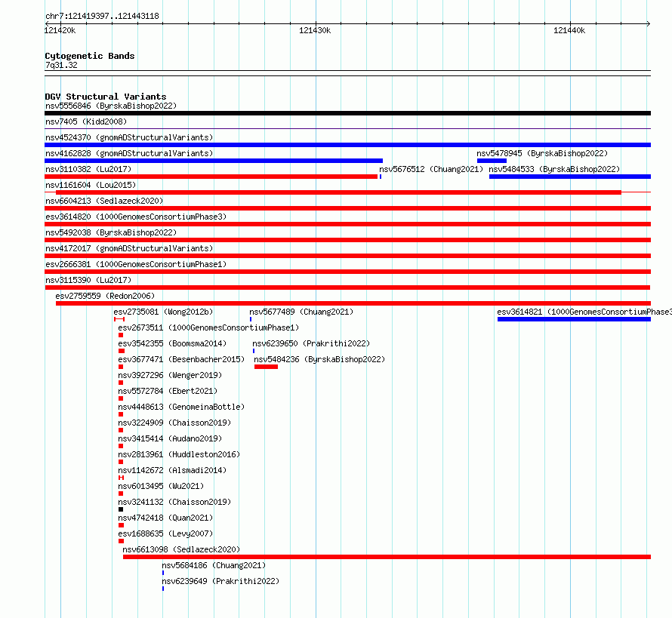Open nsv5677489 (Chuang2021) label
This screenshot has height=618, width=672.
tap(301, 312)
